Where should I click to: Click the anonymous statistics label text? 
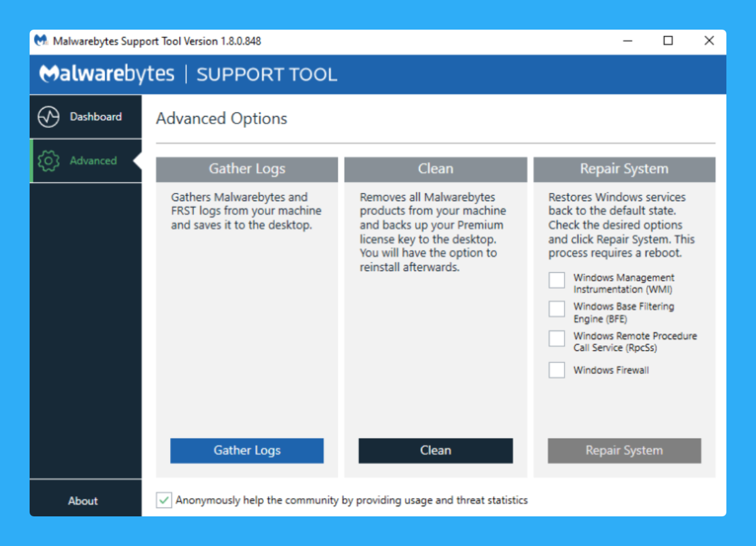point(352,500)
